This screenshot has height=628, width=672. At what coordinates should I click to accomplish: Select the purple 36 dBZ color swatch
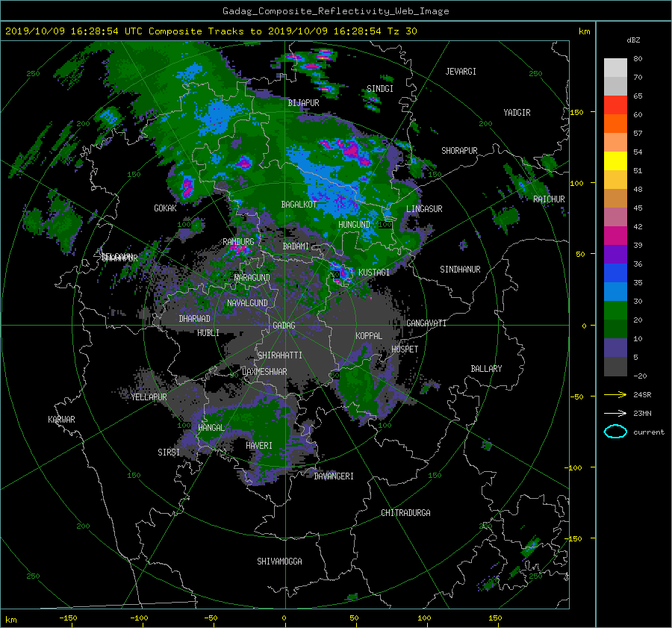pos(615,255)
